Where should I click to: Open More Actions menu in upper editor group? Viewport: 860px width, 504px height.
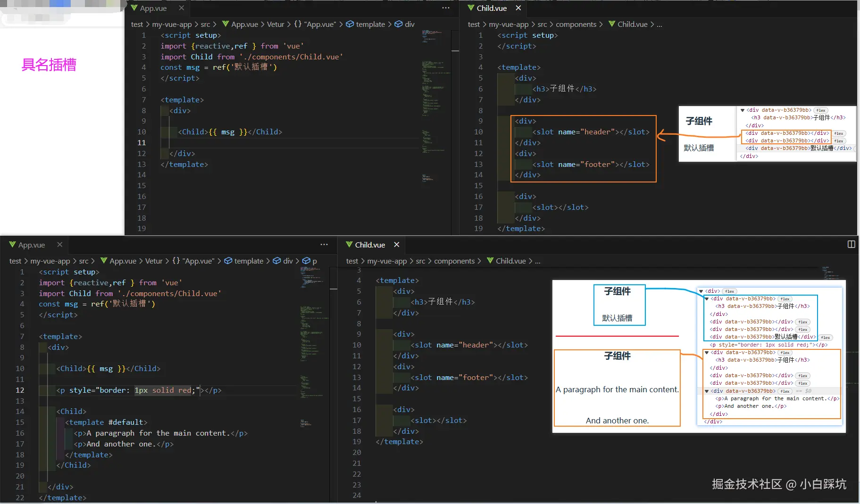pos(445,8)
